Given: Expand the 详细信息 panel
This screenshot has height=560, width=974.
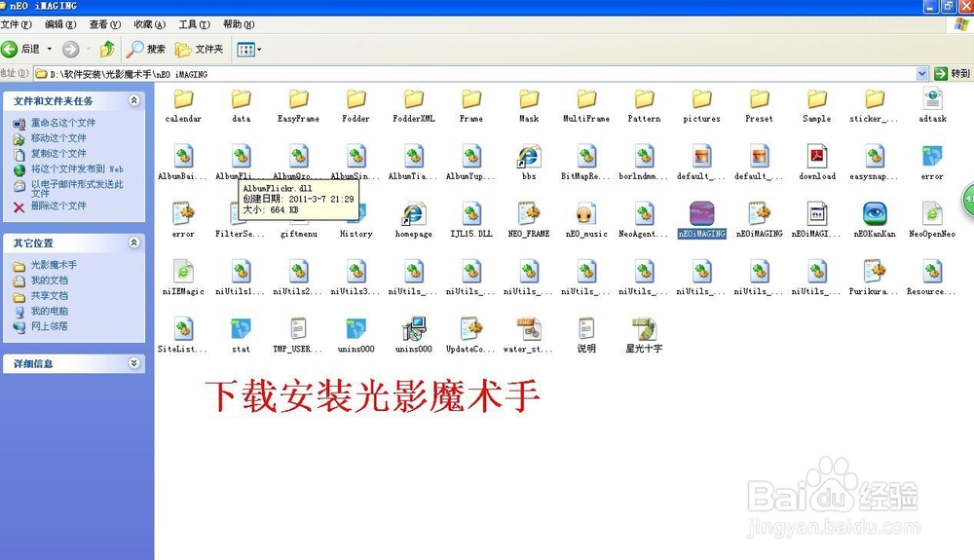Looking at the screenshot, I should 134,363.
